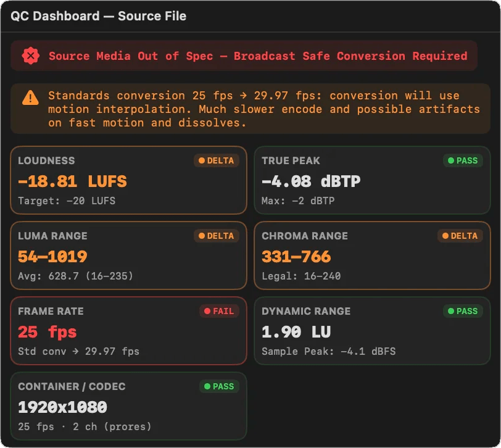
Task: Click the True Peak PASS badge
Action: [463, 160]
